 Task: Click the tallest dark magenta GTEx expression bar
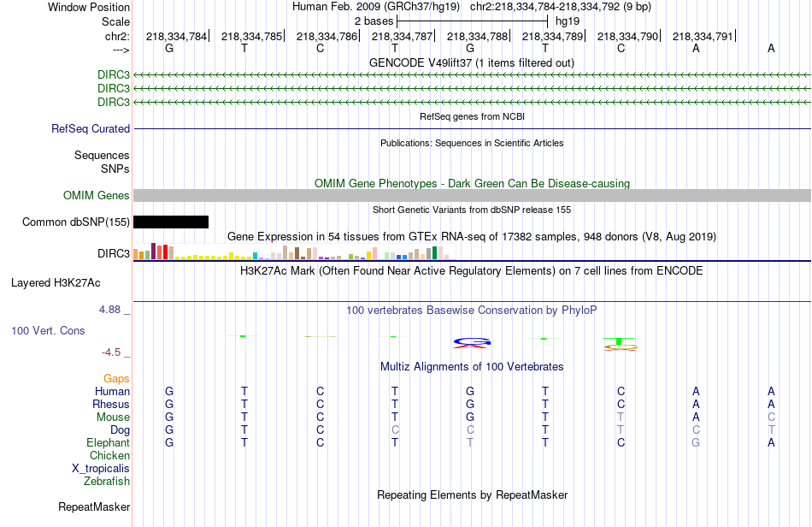click(x=153, y=251)
